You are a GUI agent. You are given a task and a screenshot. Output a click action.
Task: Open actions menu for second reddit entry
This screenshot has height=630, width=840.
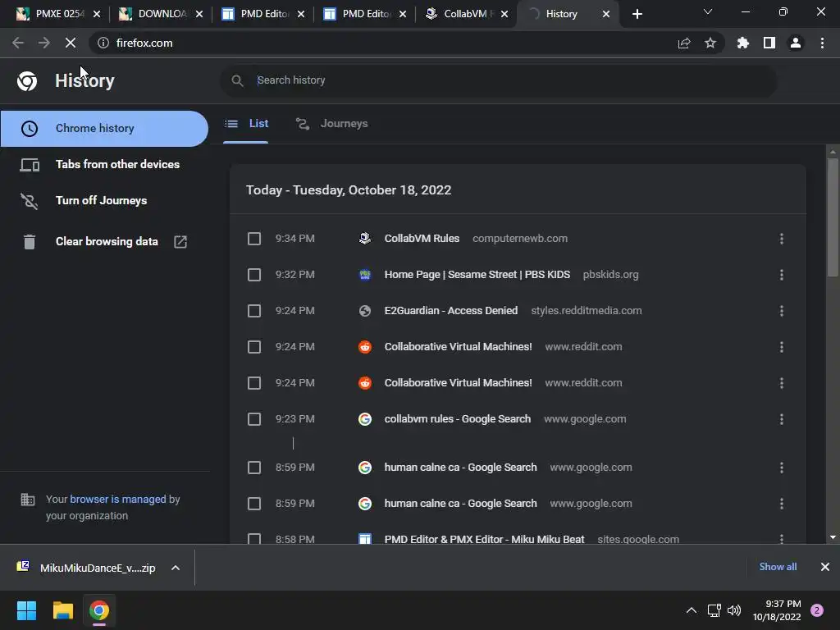pyautogui.click(x=782, y=383)
